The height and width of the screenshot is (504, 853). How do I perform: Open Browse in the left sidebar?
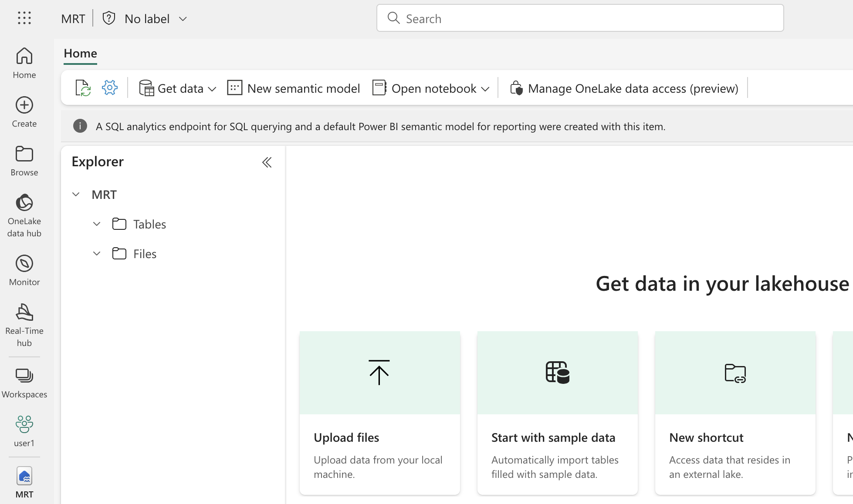click(x=24, y=161)
